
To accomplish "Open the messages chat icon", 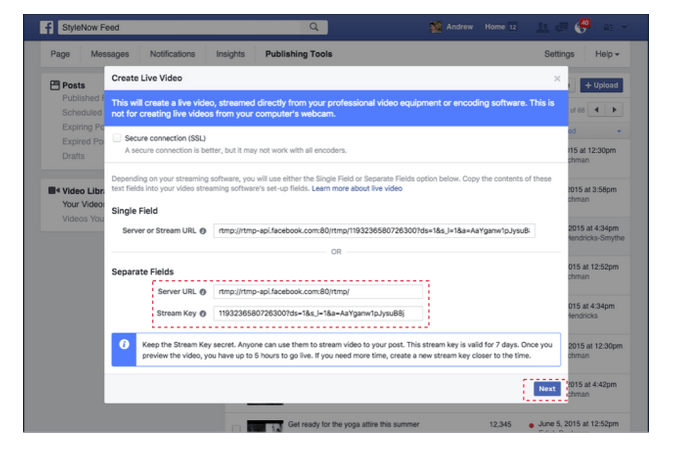I will tap(562, 27).
